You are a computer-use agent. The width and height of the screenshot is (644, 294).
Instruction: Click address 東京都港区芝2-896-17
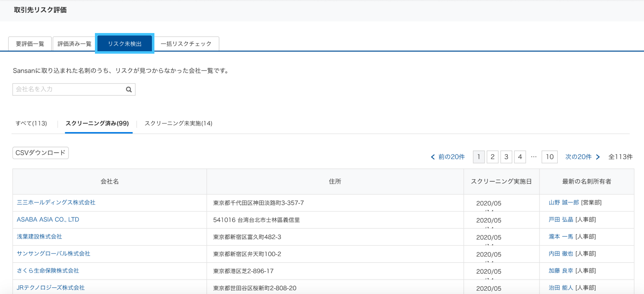click(243, 271)
